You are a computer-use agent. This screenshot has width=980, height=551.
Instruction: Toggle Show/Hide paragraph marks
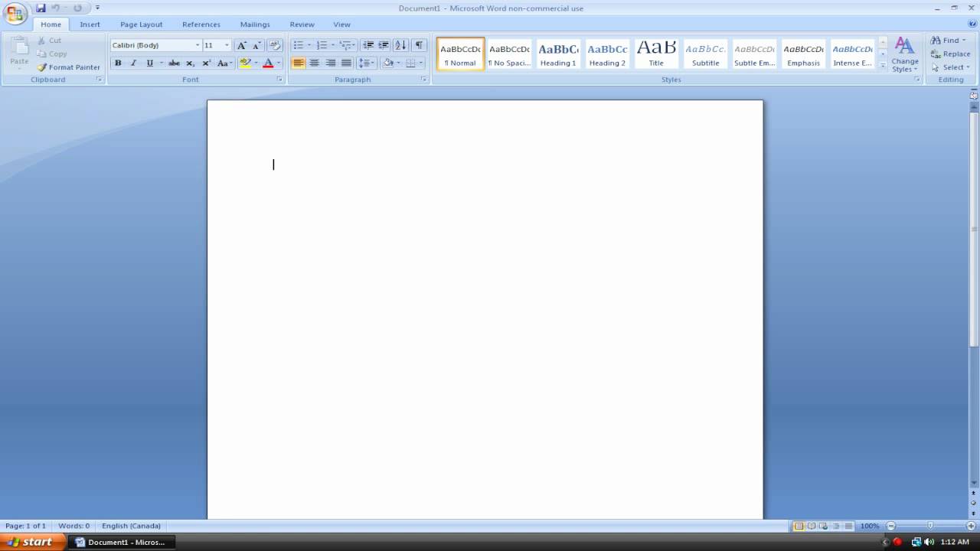pyautogui.click(x=419, y=45)
